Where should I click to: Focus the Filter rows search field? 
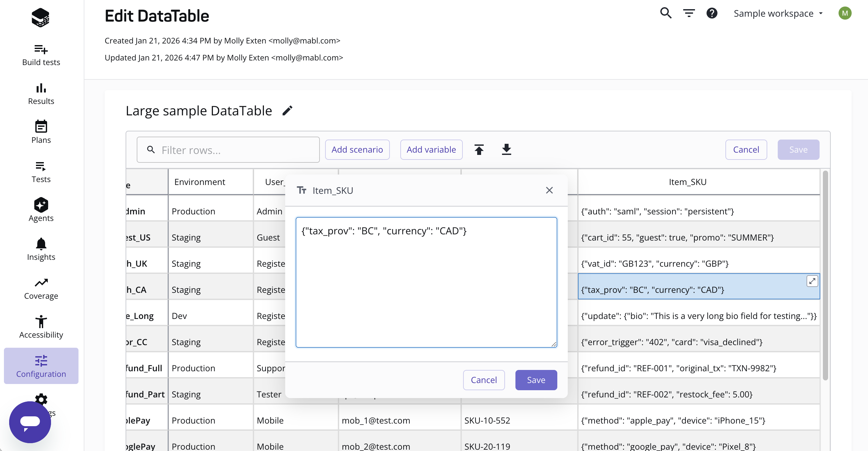click(228, 150)
